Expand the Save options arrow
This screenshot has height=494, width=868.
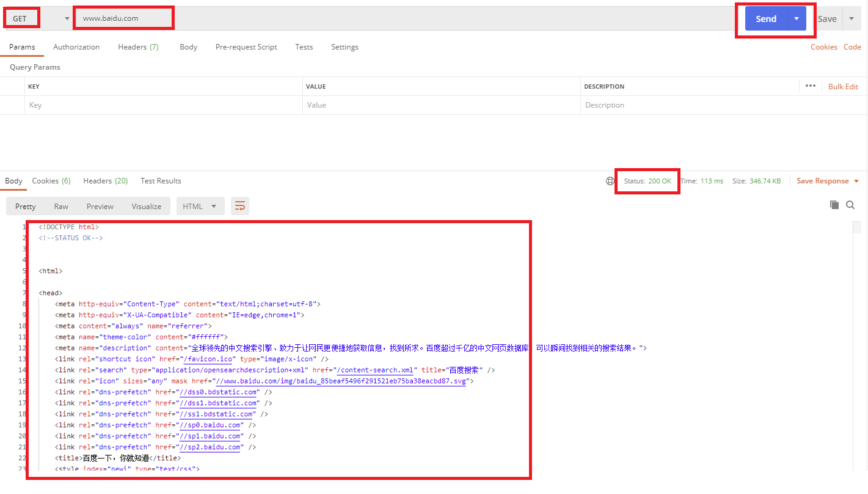point(852,19)
